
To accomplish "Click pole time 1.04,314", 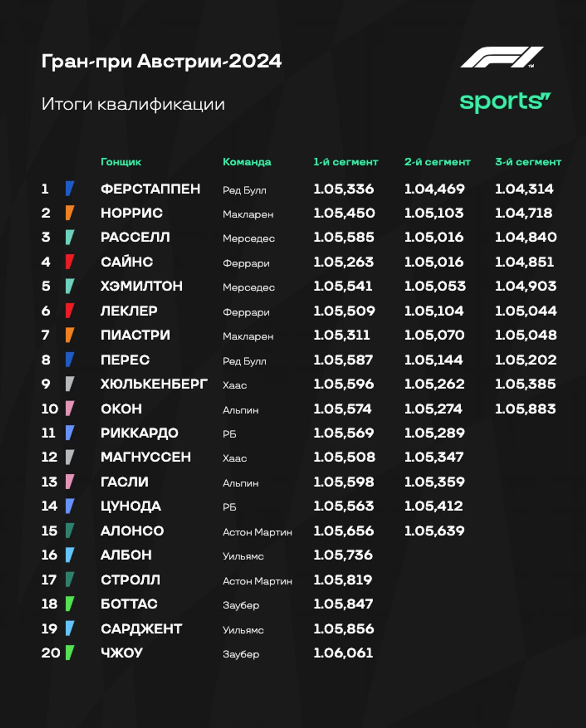I will coord(524,189).
